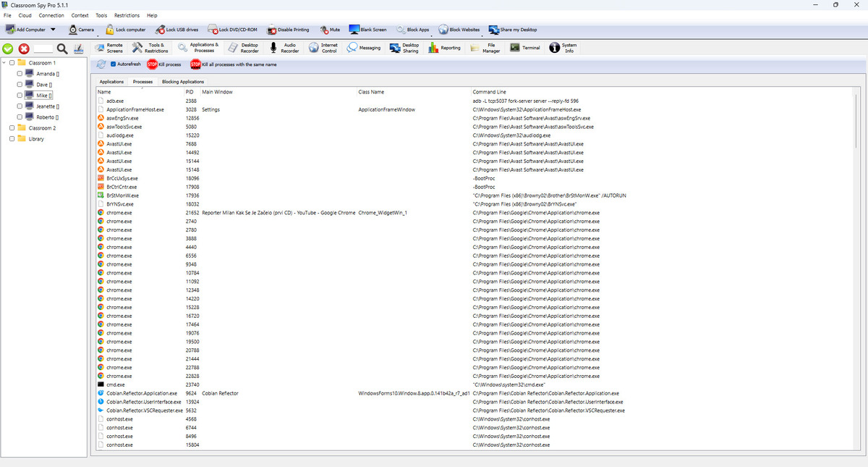The width and height of the screenshot is (868, 467).
Task: Open the Add Computer dropdown arrow
Action: click(x=53, y=30)
